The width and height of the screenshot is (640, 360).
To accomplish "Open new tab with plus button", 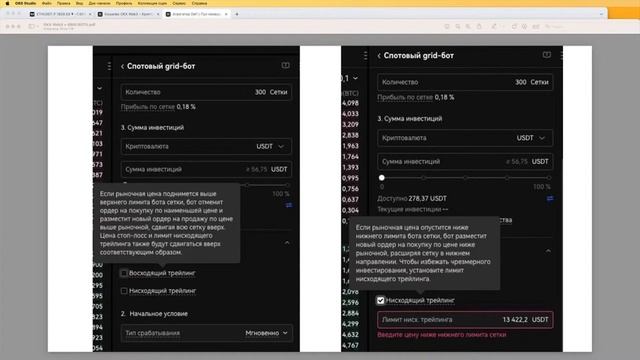I will coord(237,14).
